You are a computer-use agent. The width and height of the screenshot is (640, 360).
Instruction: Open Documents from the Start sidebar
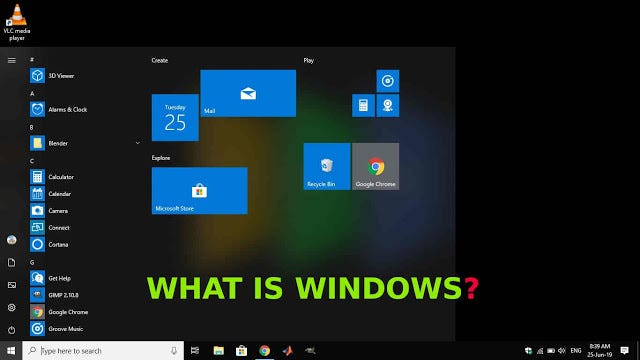tap(11, 262)
